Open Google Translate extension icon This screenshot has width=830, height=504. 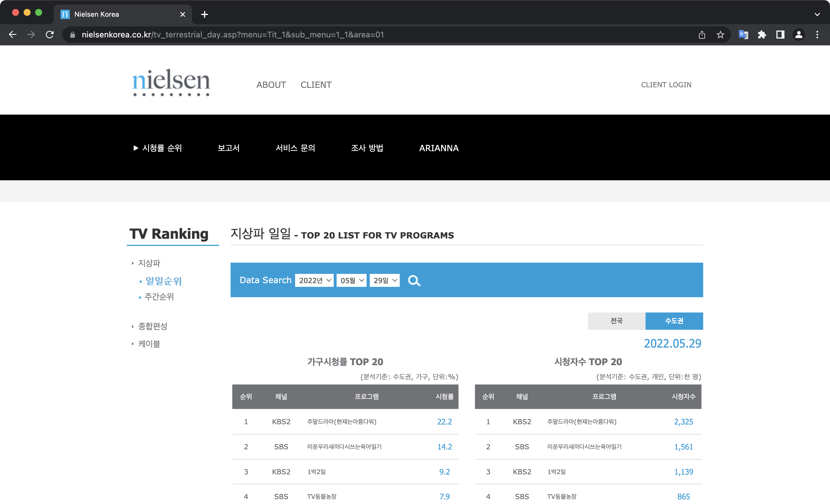point(743,35)
